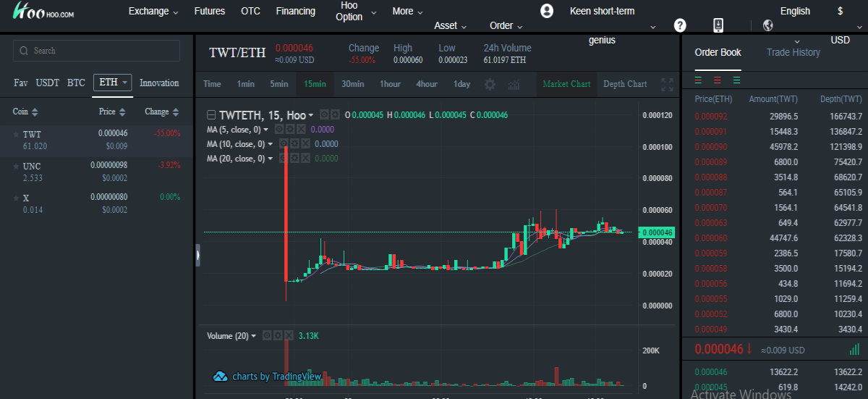Hide the MA 20 indicator line
The image size is (868, 399).
click(x=284, y=159)
